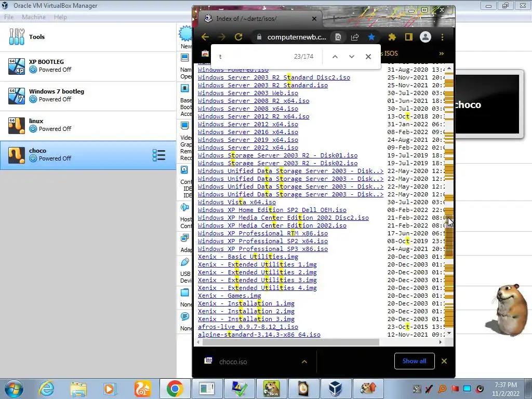Click the vertical scrollbar up arrow
The width and height of the screenshot is (532, 399).
[449, 68]
